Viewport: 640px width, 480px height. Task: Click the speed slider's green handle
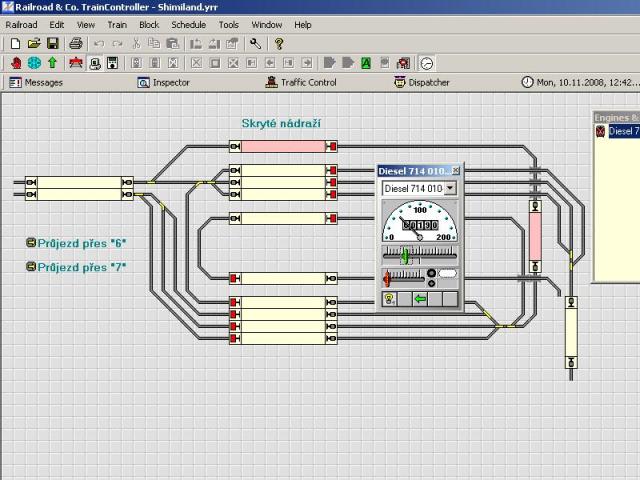click(x=404, y=256)
